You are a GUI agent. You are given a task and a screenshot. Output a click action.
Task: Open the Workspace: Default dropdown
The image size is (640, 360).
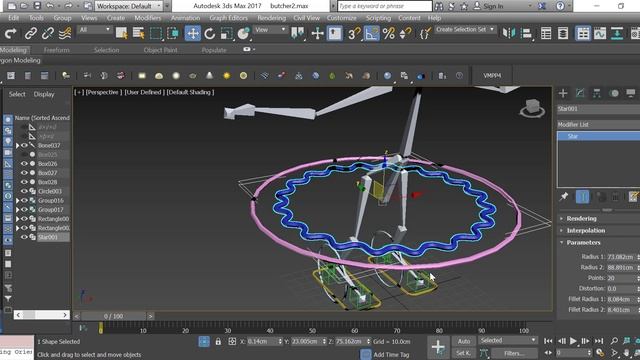click(129, 6)
